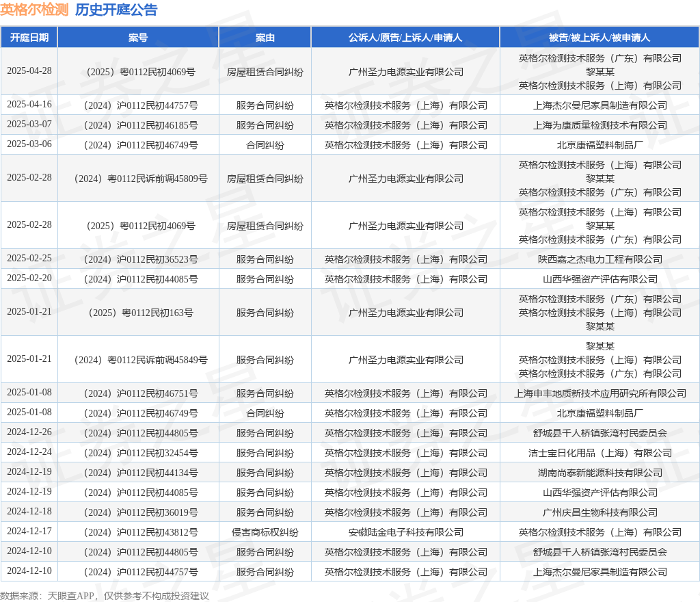
Task: Click case number (2024)沪0112民初36523号
Action: [x=141, y=259]
